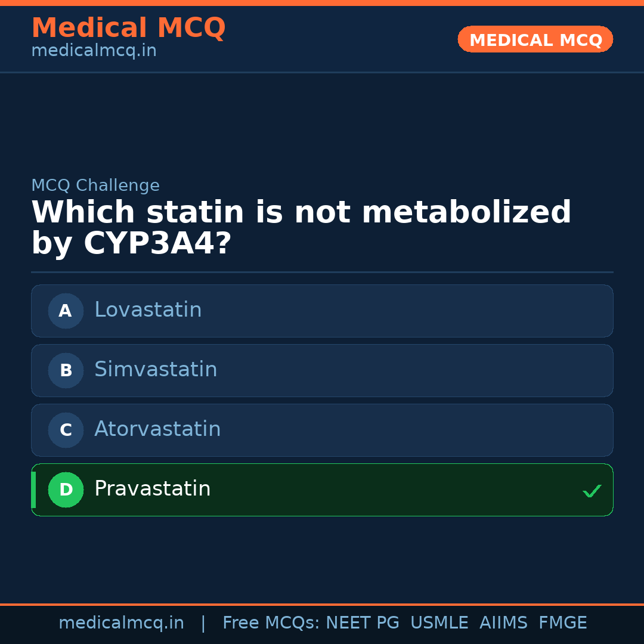Click the question text about CYP3A4
This screenshot has height=644, width=644.
point(301,228)
